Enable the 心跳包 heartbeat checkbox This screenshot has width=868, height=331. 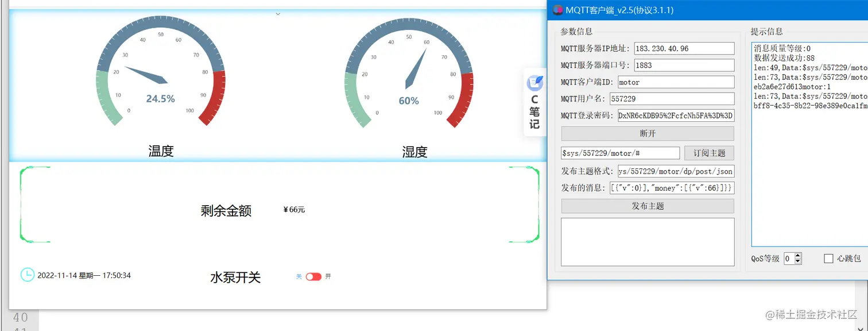click(x=828, y=259)
